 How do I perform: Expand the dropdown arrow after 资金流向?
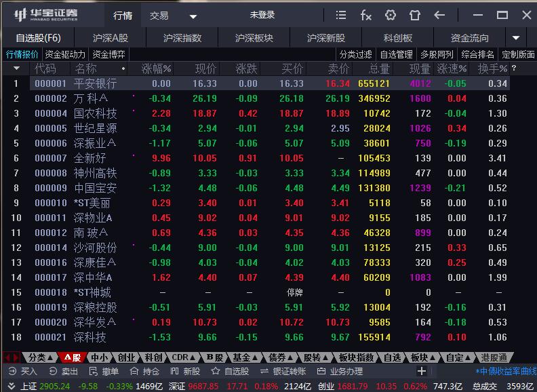point(516,38)
